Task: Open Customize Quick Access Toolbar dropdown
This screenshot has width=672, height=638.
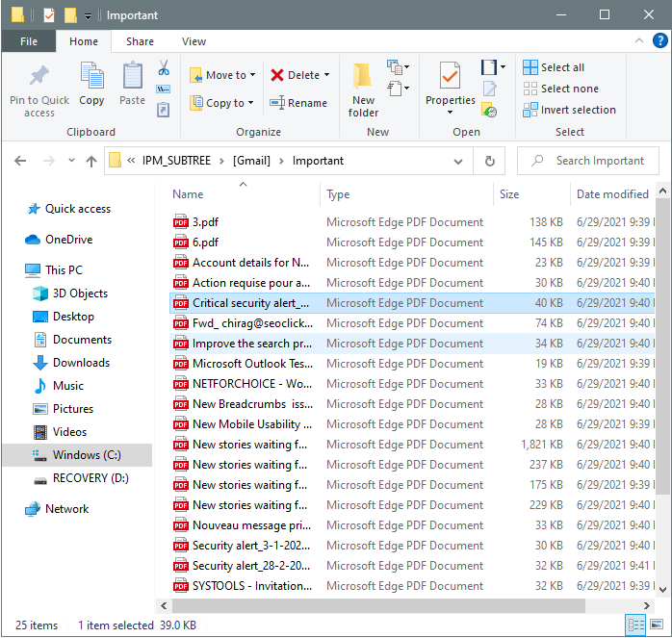Action: 88,16
